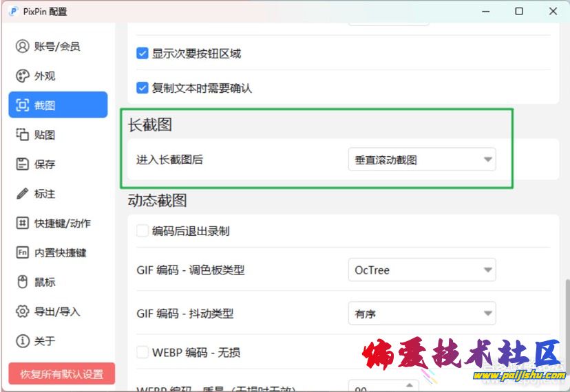Open the 导出/导入 settings tab
570x392 pixels.
click(x=58, y=312)
